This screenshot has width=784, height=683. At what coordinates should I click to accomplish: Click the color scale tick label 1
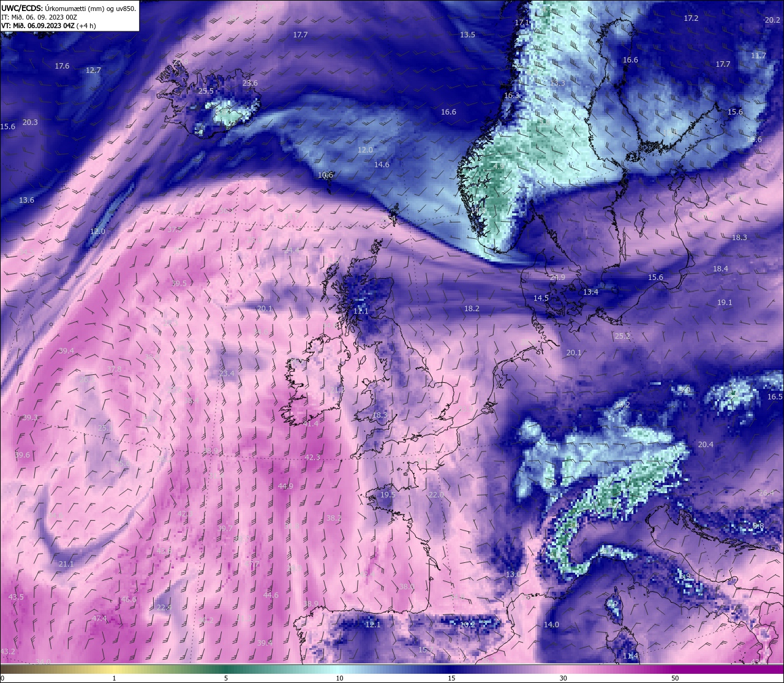point(115,678)
